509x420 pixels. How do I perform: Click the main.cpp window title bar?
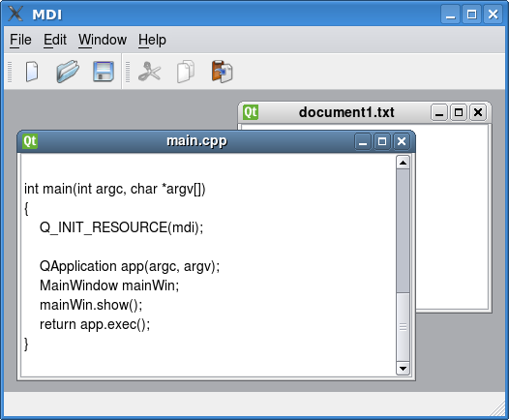[196, 141]
